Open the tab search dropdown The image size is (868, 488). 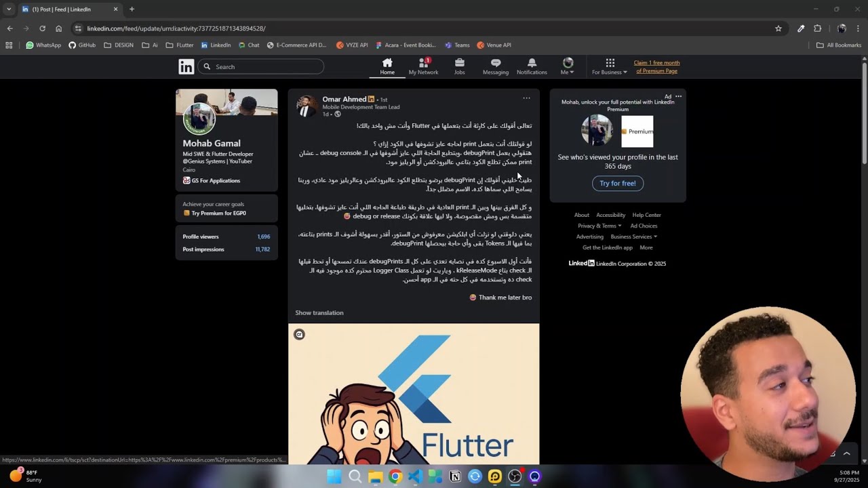click(x=8, y=9)
